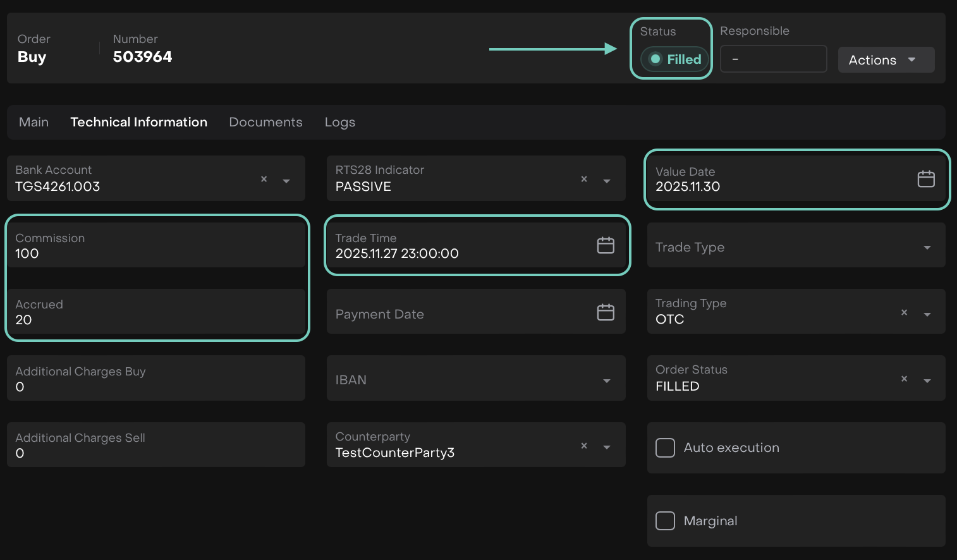The width and height of the screenshot is (957, 560).
Task: Open the Trade Time calendar picker
Action: point(605,245)
